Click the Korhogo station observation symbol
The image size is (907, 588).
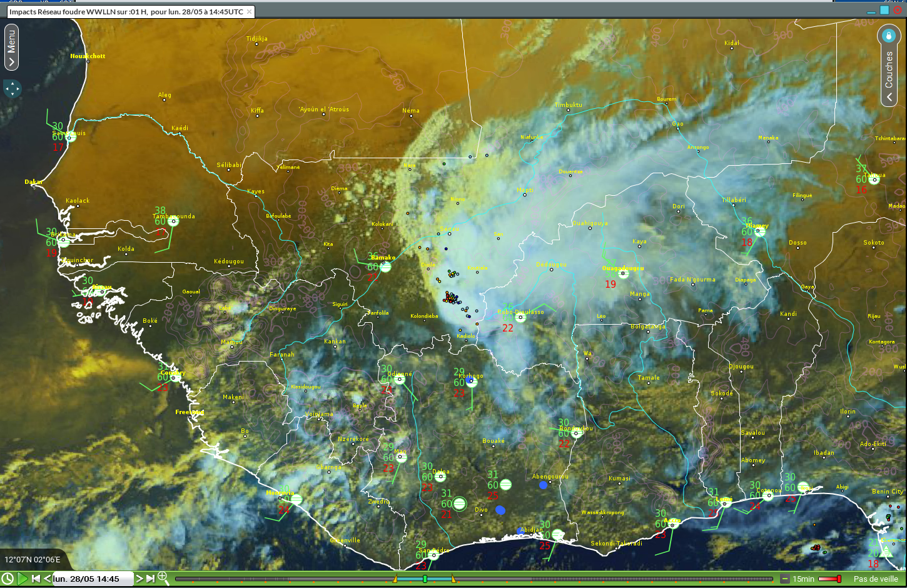[x=472, y=382]
